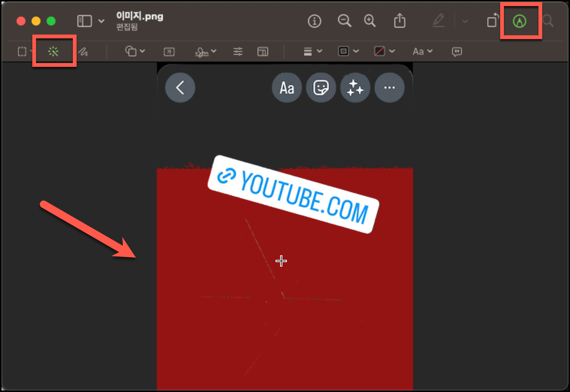The height and width of the screenshot is (392, 570).
Task: Activate the Instant Alpha tool
Action: point(53,51)
